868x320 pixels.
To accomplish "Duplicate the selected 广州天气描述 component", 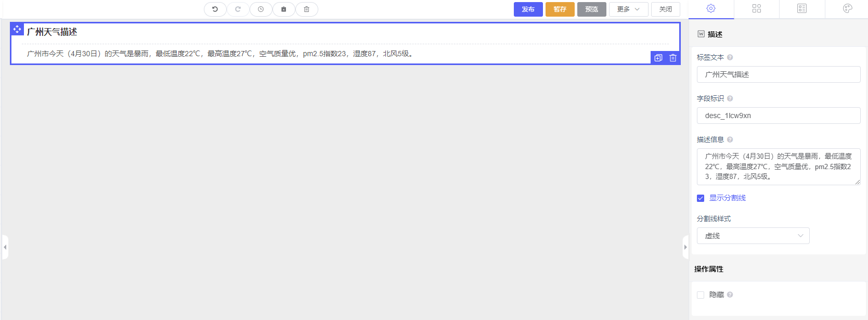I will coord(658,58).
